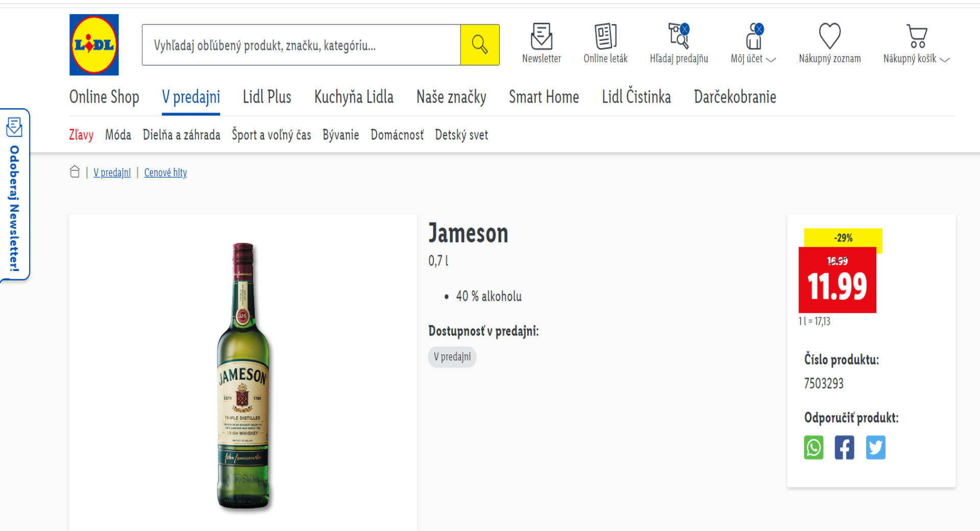Select the Zľavy category

[x=81, y=135]
